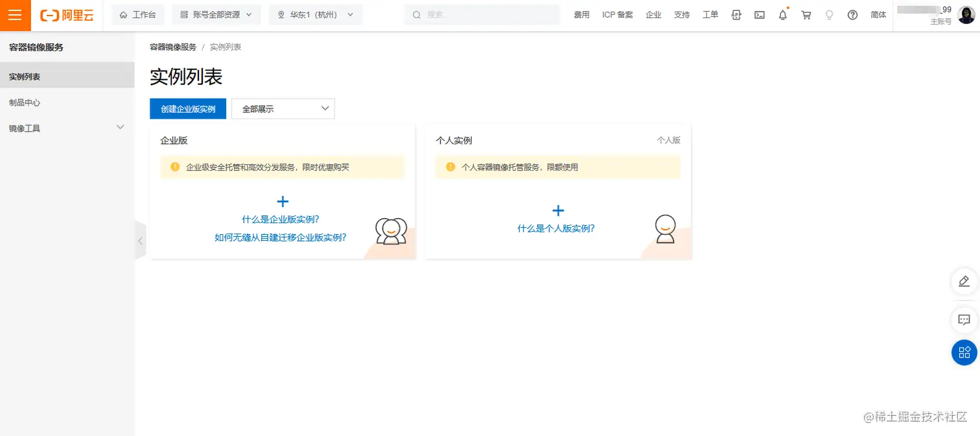980x436 pixels.
Task: Click the 主账号 label under the username
Action: coord(941,21)
